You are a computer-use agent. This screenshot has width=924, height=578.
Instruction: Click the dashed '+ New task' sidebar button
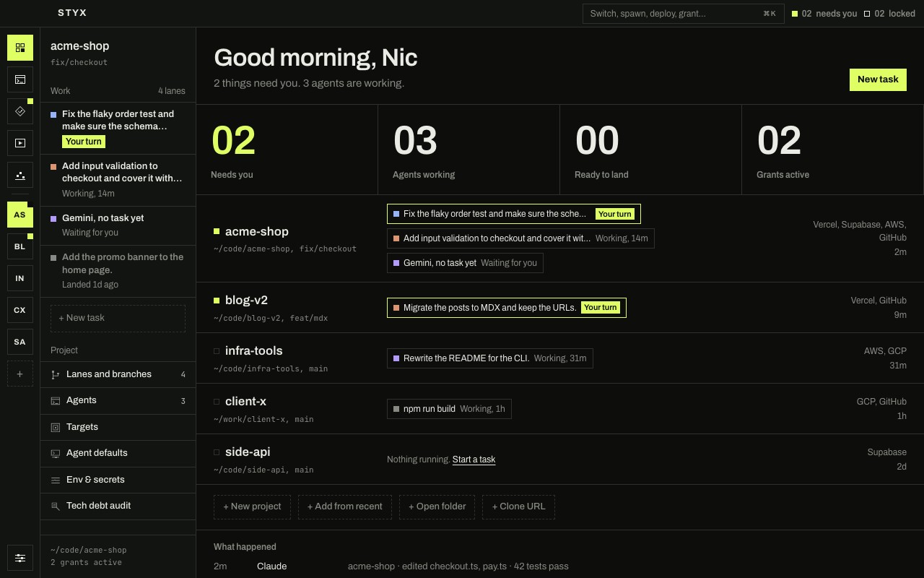tap(118, 318)
